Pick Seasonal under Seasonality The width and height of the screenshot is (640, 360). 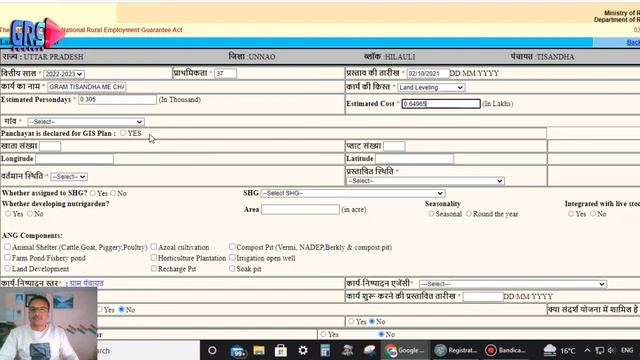coord(431,213)
